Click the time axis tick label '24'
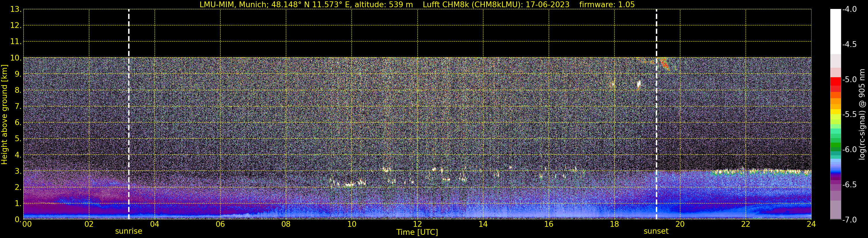 (x=811, y=224)
